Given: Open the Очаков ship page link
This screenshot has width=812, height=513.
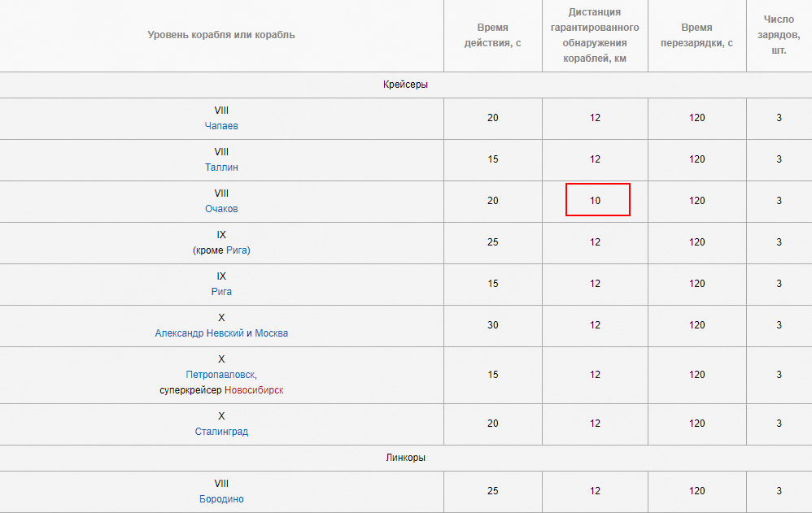Looking at the screenshot, I should tap(221, 209).
